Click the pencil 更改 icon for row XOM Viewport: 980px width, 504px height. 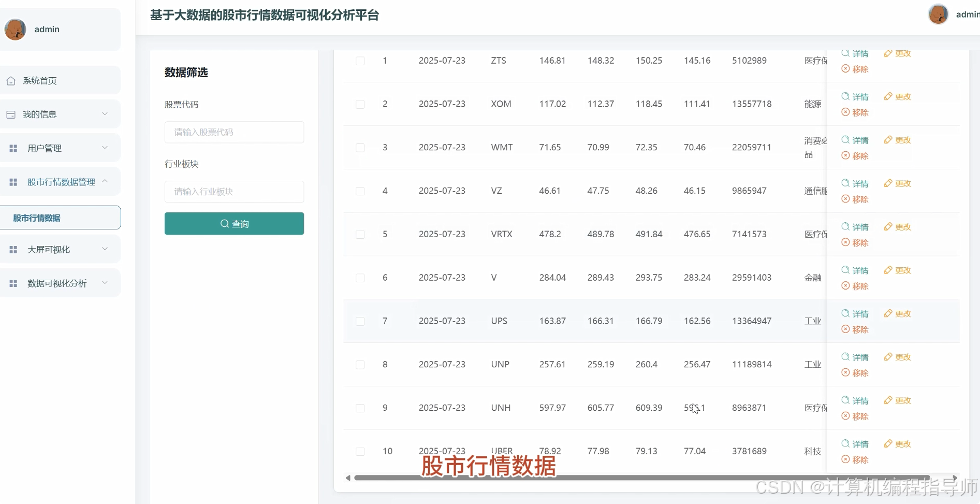(887, 96)
